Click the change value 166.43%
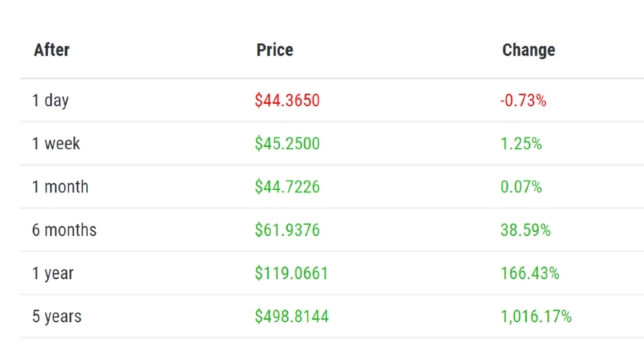The height and width of the screenshot is (362, 644). coord(530,273)
